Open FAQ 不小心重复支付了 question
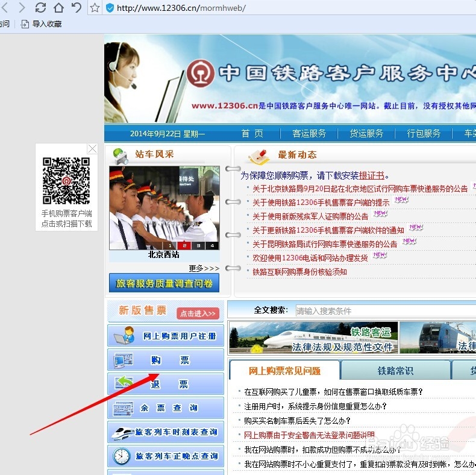 pyautogui.click(x=360, y=464)
